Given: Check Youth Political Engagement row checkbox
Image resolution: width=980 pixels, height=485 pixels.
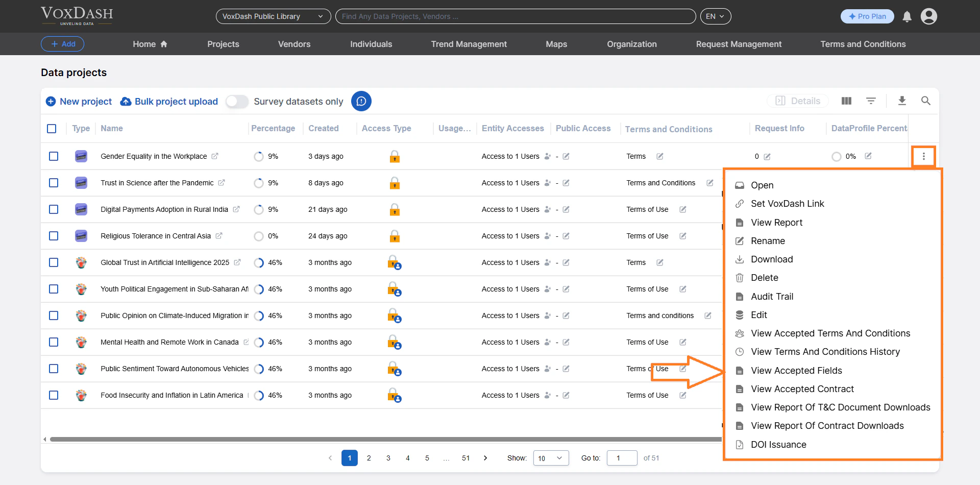Looking at the screenshot, I should [x=54, y=289].
